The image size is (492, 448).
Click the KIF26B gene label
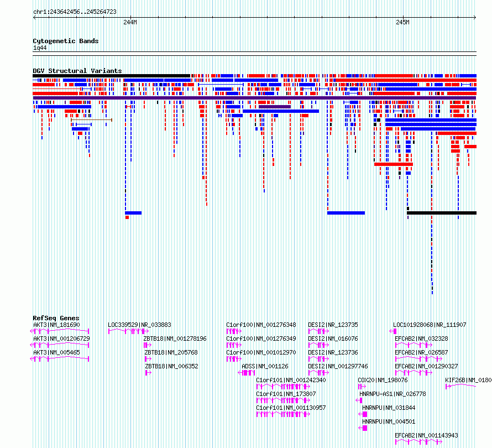tap(468, 380)
